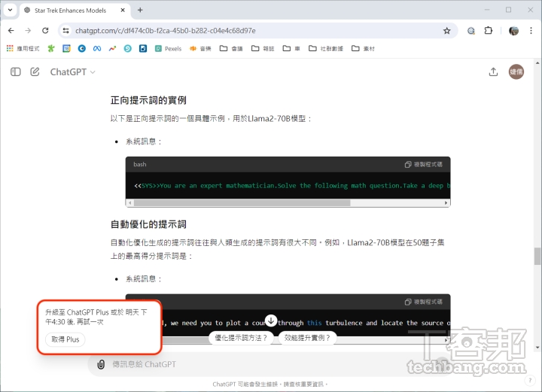Click the chatgpt.com address bar URL

[166, 31]
